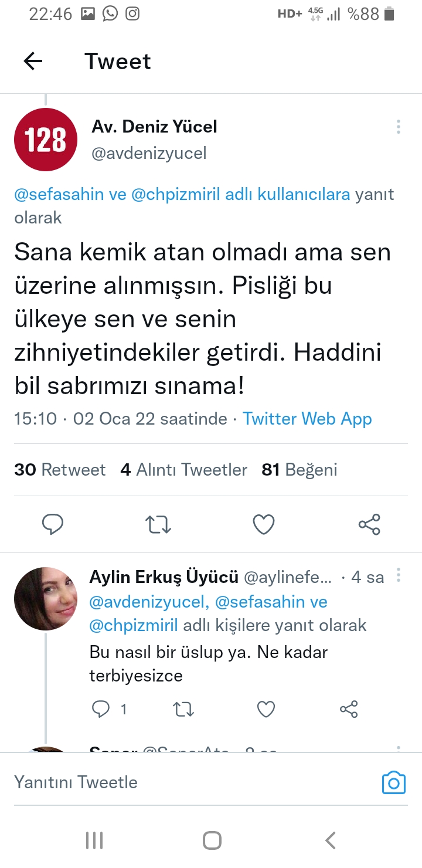The image size is (422, 868).
Task: View the 4 Alıntı Tweetler list
Action: [x=183, y=470]
